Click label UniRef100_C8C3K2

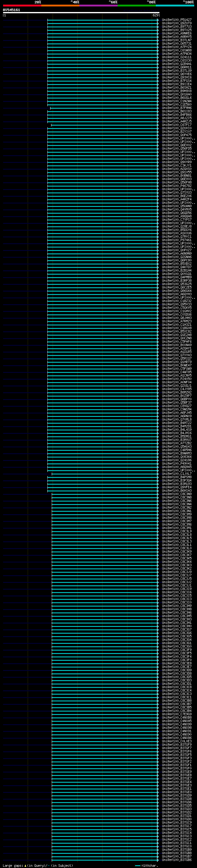[x=177, y=568]
